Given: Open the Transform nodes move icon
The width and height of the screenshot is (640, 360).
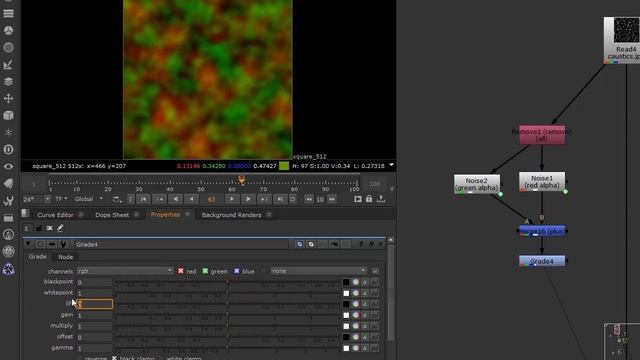Looking at the screenshot, I should pos(8,98).
